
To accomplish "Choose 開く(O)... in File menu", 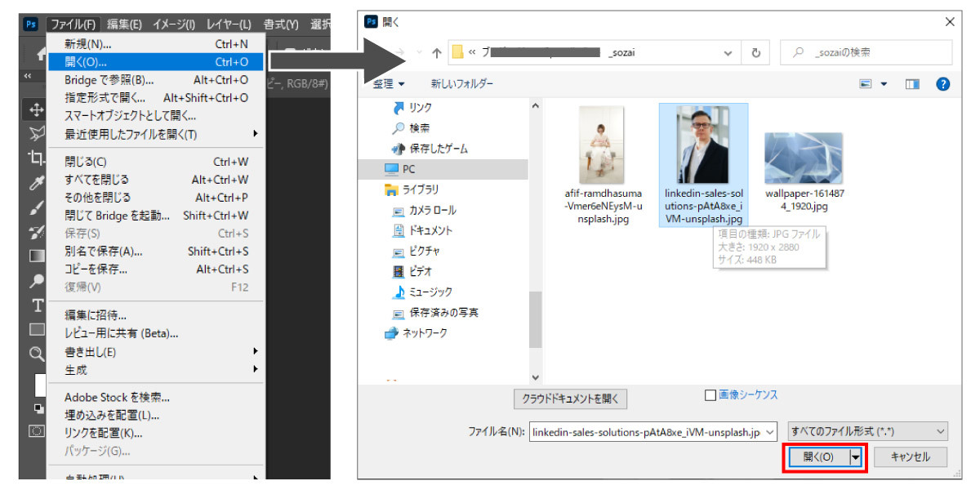I will click(156, 62).
